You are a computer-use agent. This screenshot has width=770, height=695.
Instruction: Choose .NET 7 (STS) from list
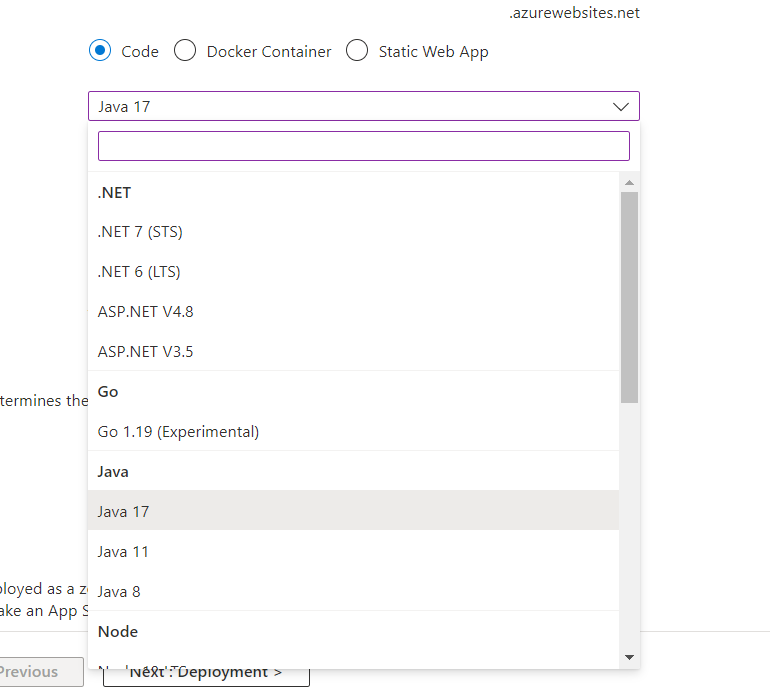[x=353, y=232]
